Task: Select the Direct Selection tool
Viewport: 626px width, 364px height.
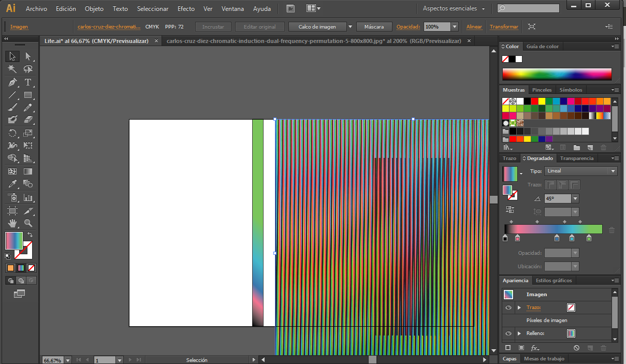Action: (x=28, y=56)
